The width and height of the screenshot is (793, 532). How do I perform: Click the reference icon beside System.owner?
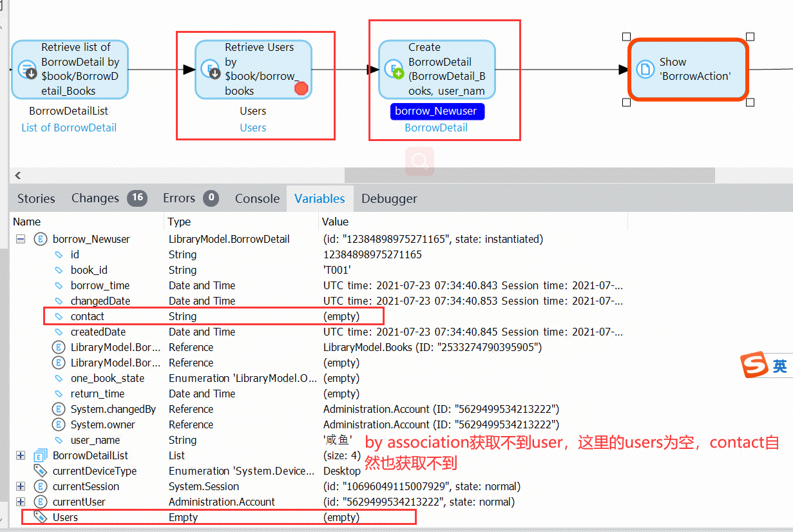tap(59, 424)
